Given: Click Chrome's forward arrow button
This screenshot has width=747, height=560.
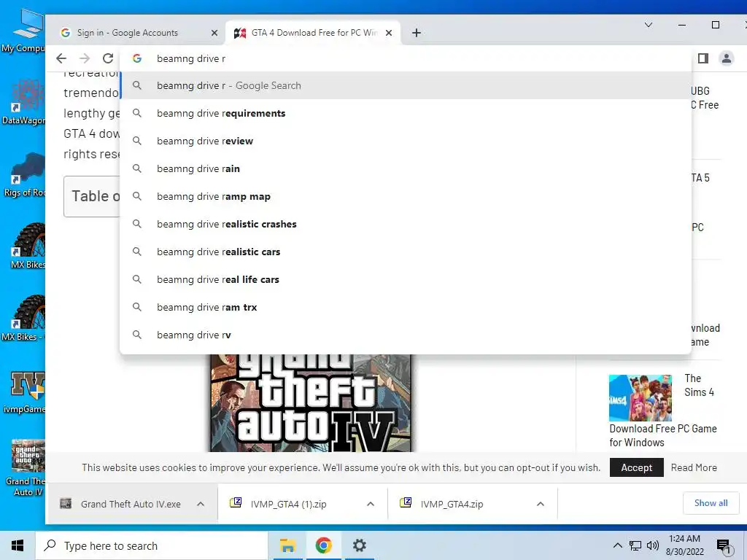Looking at the screenshot, I should (x=85, y=58).
